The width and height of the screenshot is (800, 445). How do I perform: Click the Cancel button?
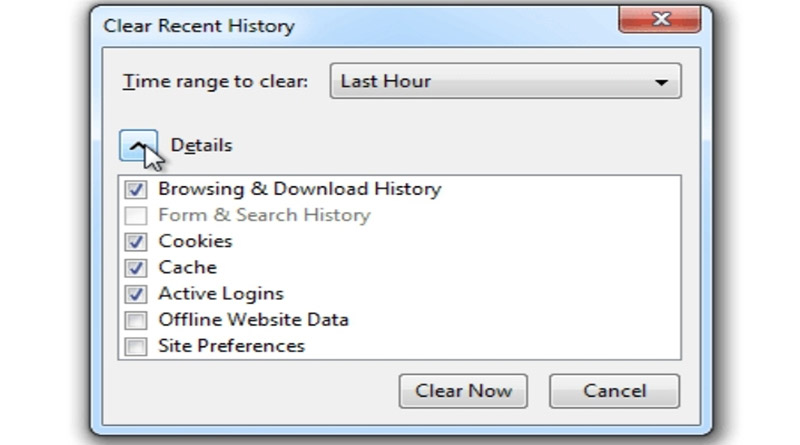point(614,391)
